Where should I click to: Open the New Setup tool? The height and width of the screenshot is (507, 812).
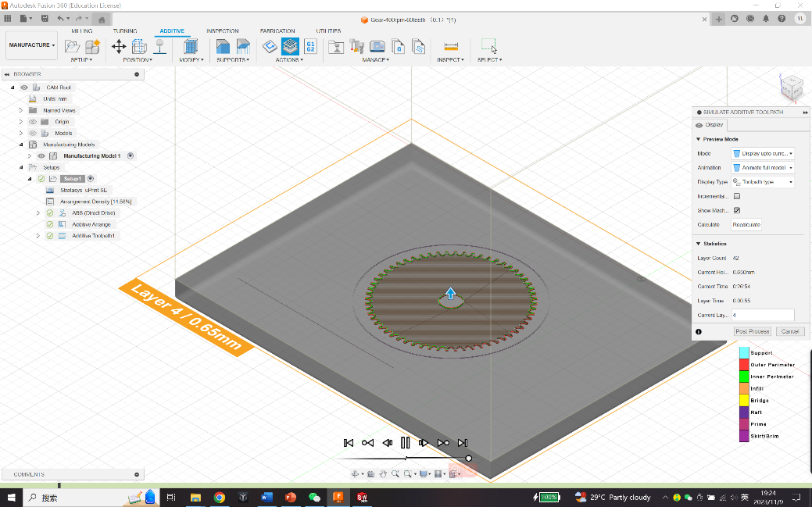tap(73, 47)
